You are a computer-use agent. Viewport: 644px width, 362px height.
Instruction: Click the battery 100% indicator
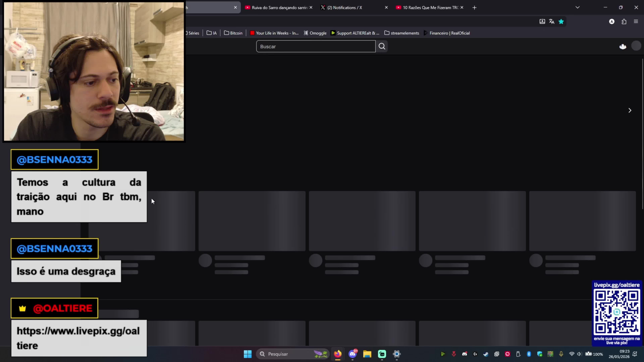pos(594,354)
